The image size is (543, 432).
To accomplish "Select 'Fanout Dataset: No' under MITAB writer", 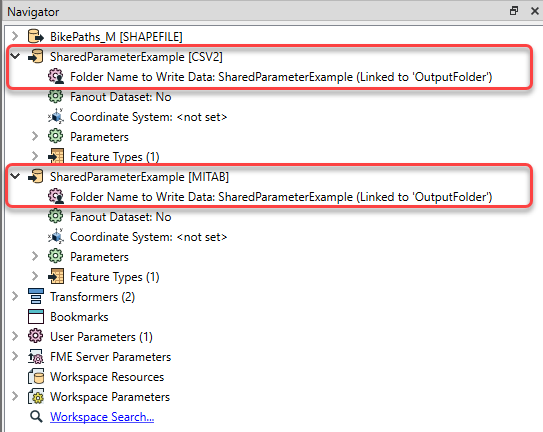I will pos(121,217).
